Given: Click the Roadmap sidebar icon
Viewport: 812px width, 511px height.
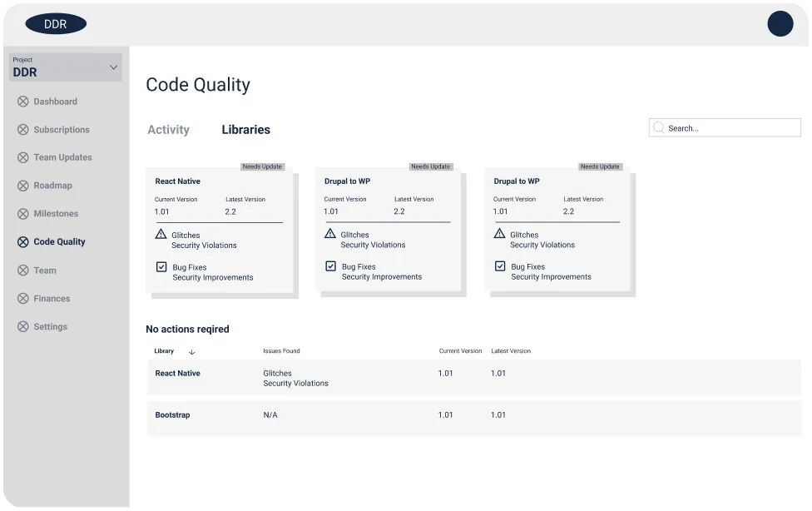Looking at the screenshot, I should [x=22, y=186].
